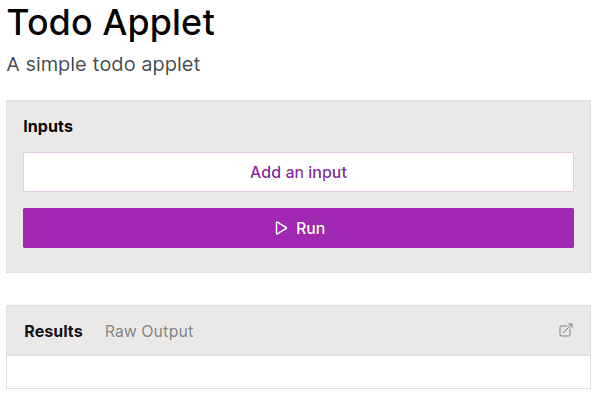
Task: Click the word 'Run' label text
Action: tap(310, 228)
